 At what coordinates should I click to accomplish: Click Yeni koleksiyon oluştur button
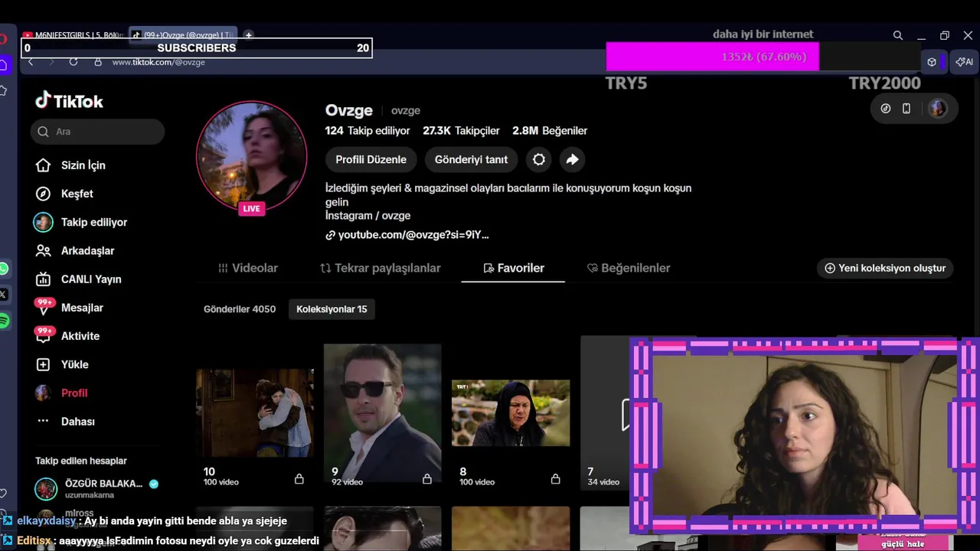tap(885, 268)
